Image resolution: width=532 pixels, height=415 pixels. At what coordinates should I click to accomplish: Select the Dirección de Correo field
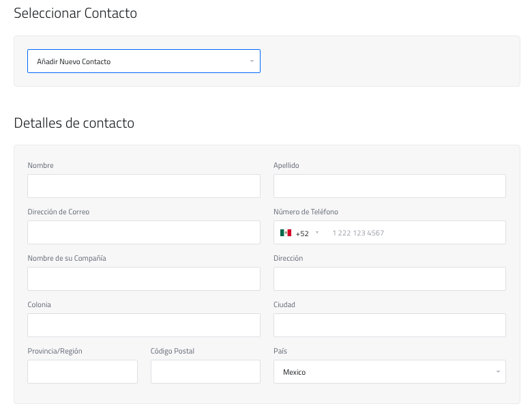144,232
